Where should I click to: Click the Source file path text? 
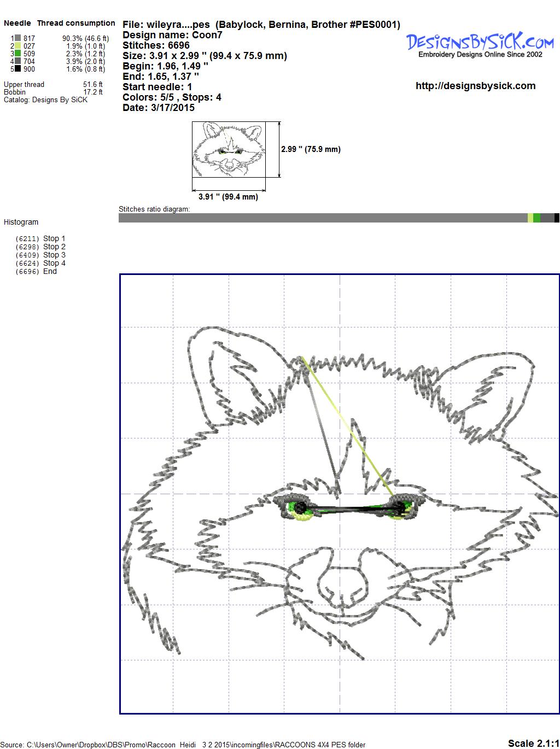(x=183, y=745)
